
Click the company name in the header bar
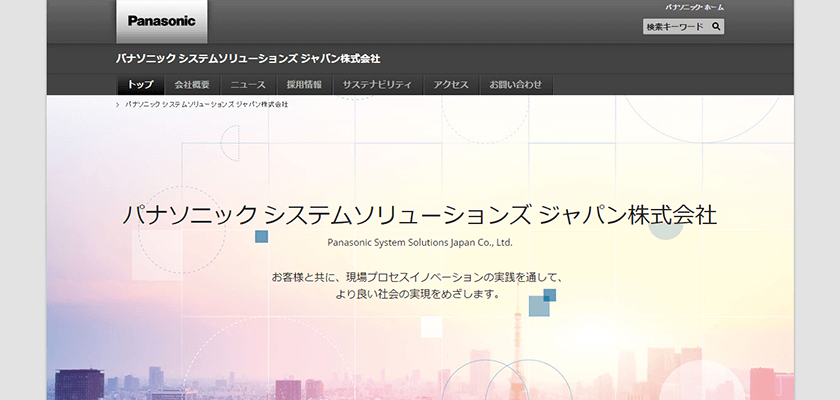248,59
